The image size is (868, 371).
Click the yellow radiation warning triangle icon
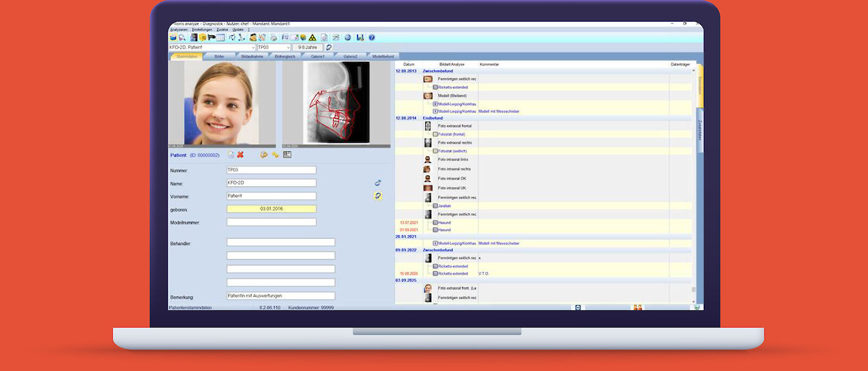coord(312,37)
